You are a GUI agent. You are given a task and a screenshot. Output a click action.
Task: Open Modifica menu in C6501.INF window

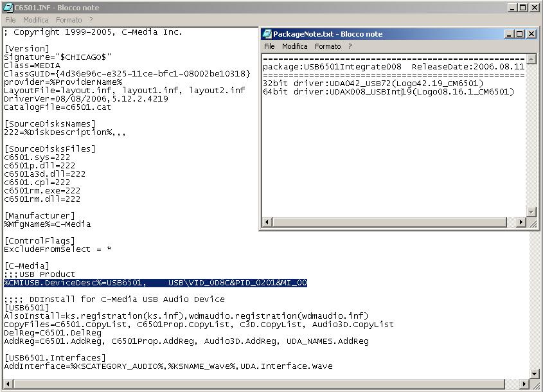[x=36, y=20]
